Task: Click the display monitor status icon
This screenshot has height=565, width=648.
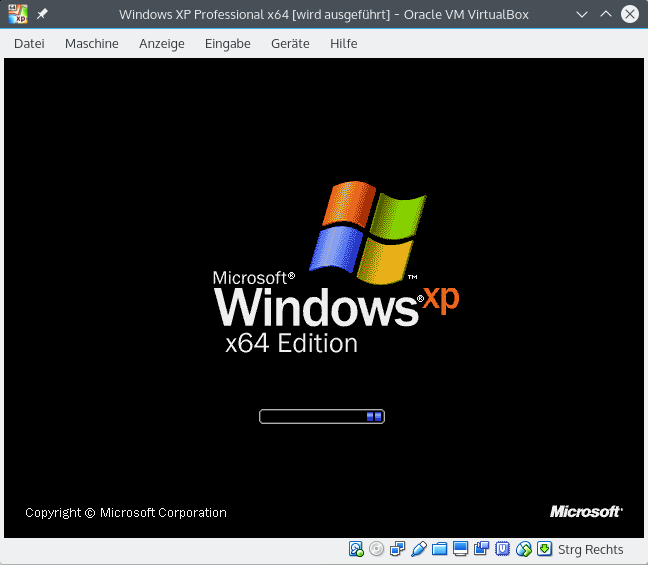Action: (461, 549)
